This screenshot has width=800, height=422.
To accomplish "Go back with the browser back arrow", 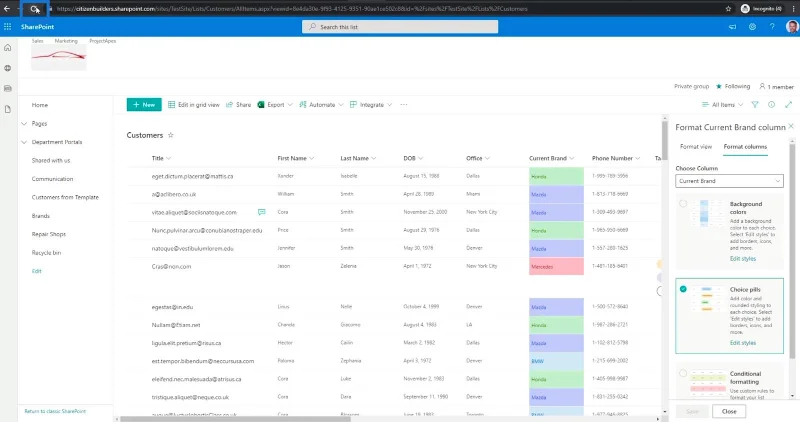I will (7, 9).
